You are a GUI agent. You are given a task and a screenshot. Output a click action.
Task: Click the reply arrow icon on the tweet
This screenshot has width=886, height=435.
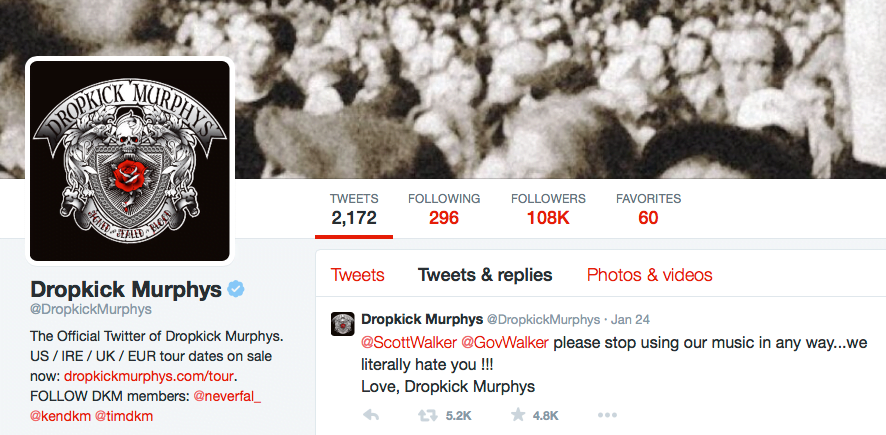click(x=371, y=416)
